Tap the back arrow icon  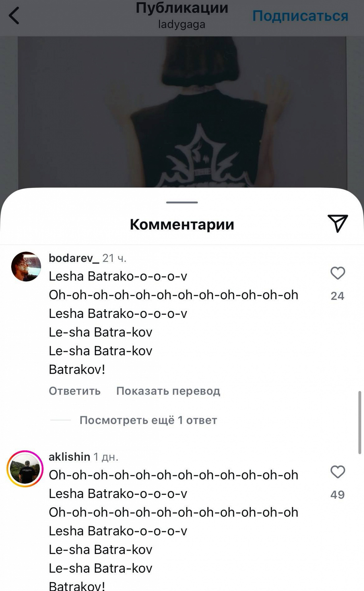(x=14, y=16)
